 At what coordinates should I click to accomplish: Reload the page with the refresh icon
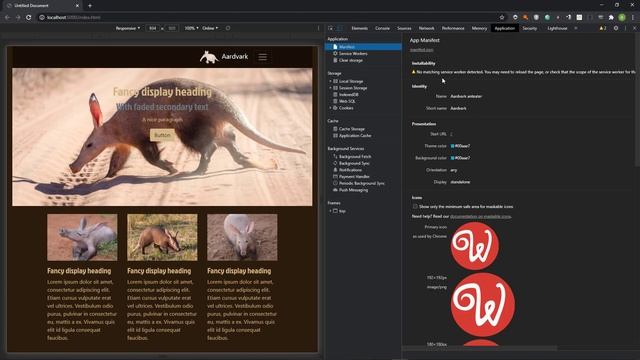coord(29,18)
